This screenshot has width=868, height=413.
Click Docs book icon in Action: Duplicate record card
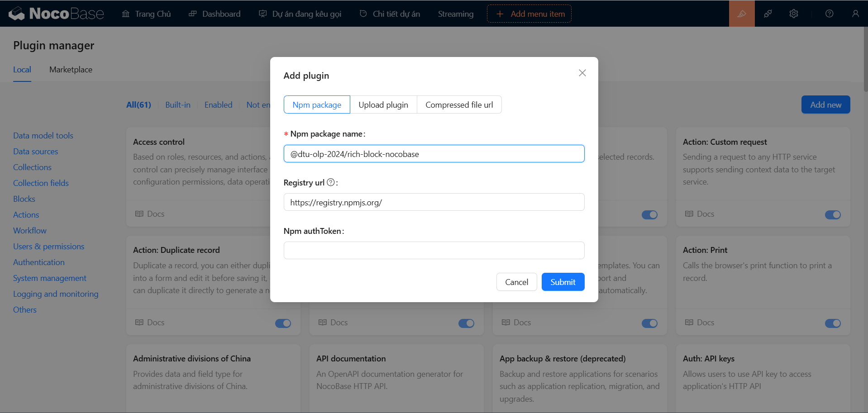coord(139,322)
